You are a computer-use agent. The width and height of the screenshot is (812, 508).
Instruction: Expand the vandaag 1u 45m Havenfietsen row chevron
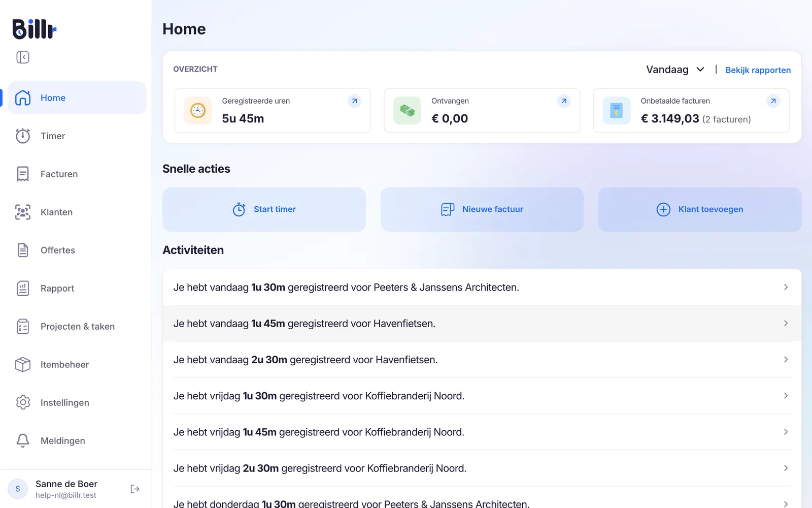click(786, 323)
